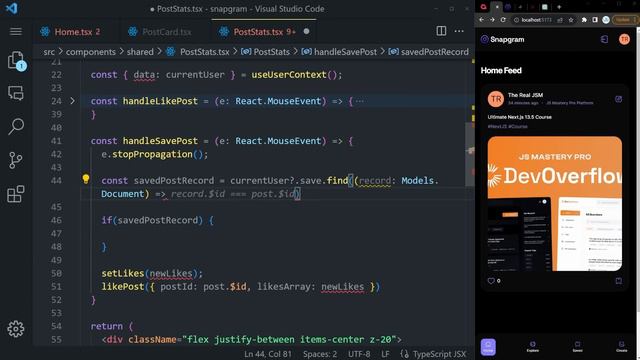Click the savedPostRecord breadcrumb
This screenshot has width=640, height=360.
[429, 52]
